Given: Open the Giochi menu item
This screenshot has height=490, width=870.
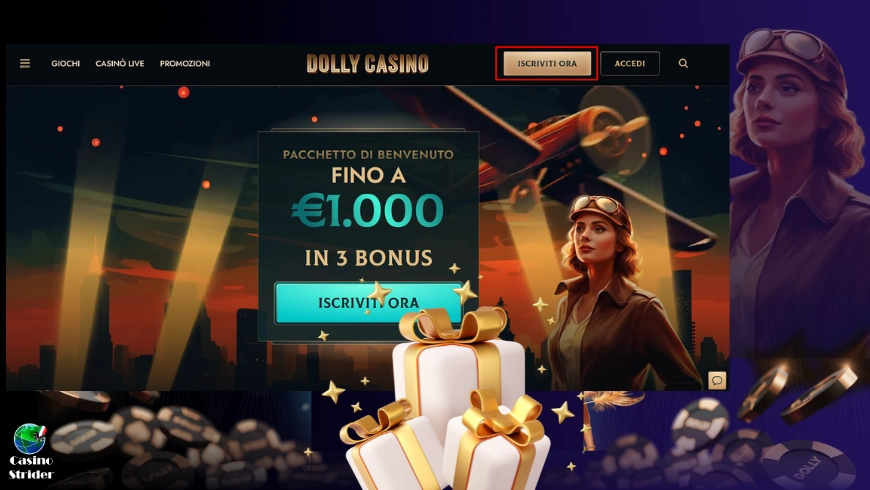Looking at the screenshot, I should [x=65, y=63].
